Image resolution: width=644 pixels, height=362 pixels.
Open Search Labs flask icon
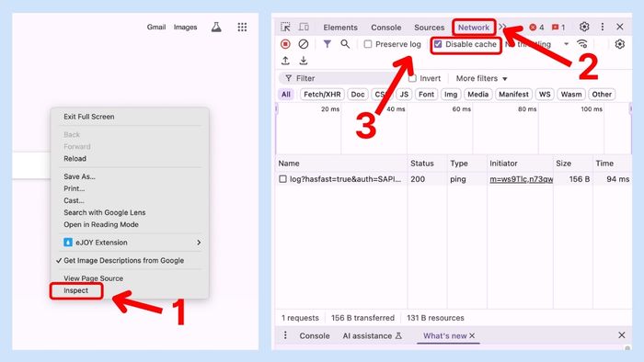216,27
